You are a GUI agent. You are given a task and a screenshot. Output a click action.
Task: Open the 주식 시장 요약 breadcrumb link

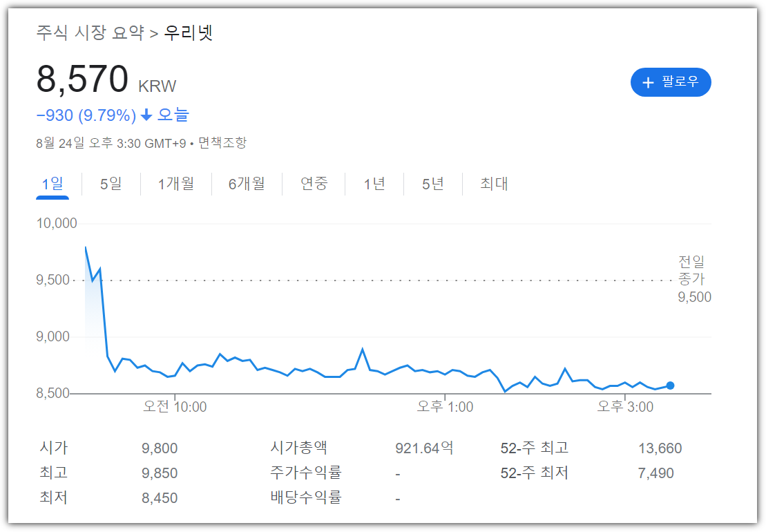(x=90, y=33)
